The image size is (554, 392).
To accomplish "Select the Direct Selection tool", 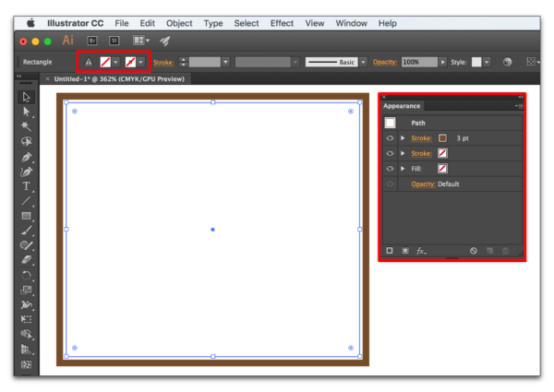I will tap(26, 112).
